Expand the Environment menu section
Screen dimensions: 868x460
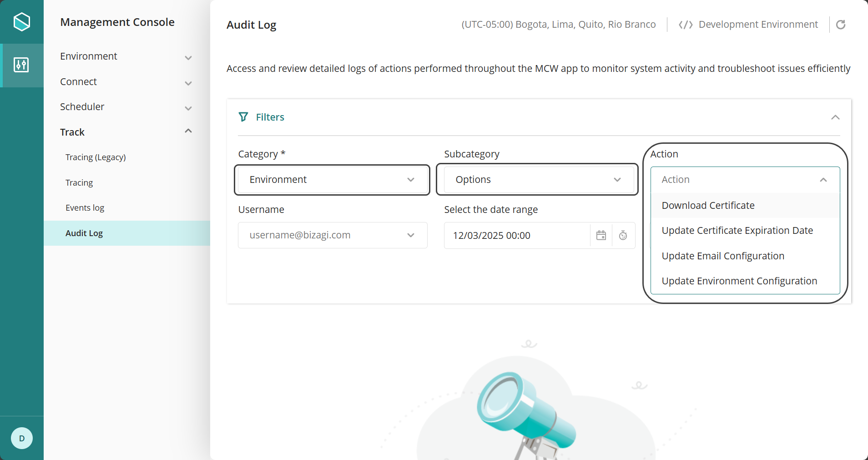[188, 57]
